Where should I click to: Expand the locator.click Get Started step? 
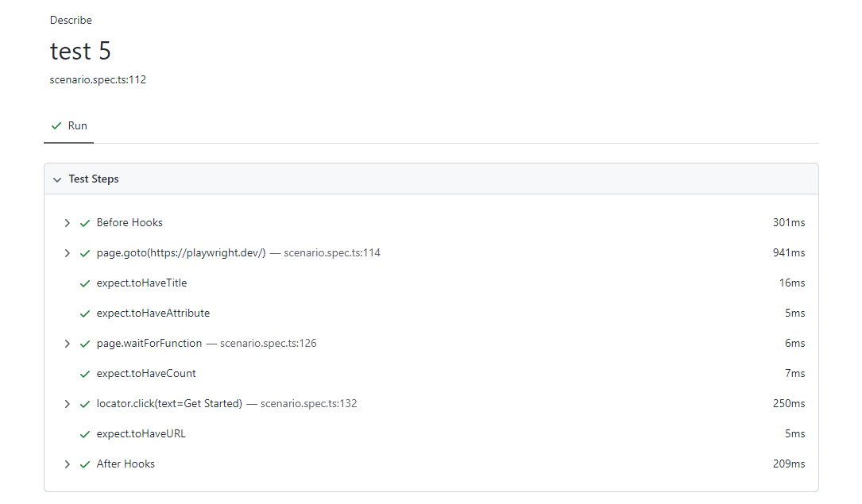click(x=67, y=404)
